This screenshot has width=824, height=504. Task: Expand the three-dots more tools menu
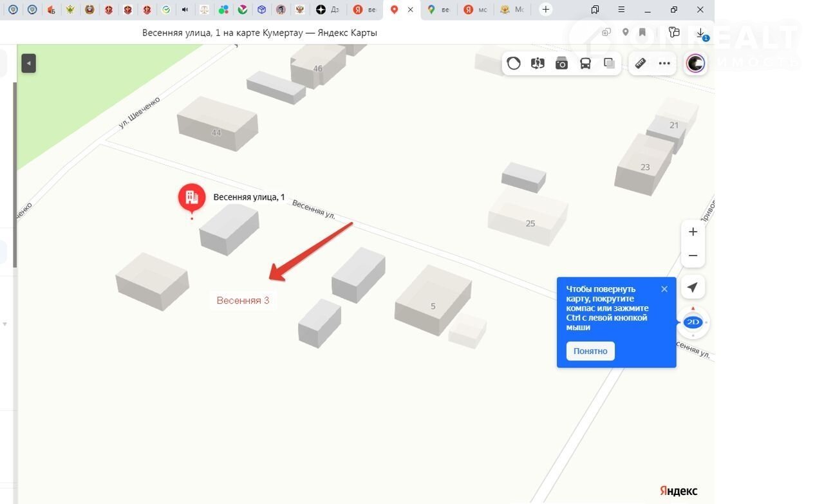(x=664, y=63)
